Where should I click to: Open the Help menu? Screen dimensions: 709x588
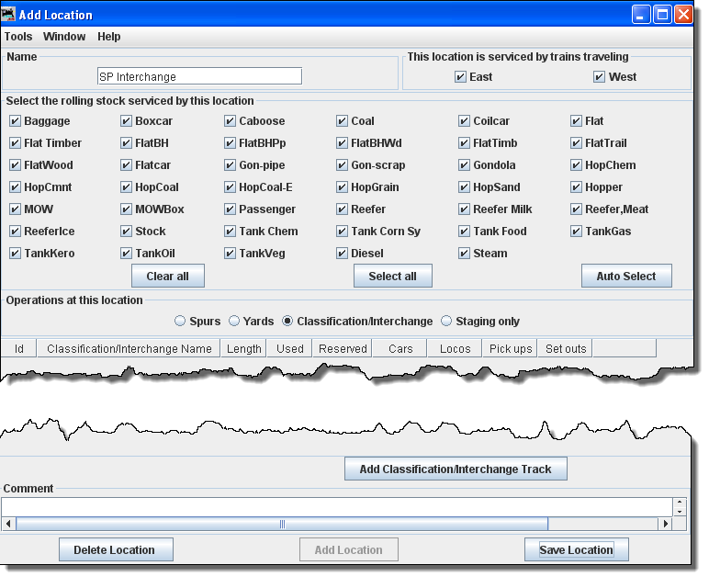click(109, 37)
